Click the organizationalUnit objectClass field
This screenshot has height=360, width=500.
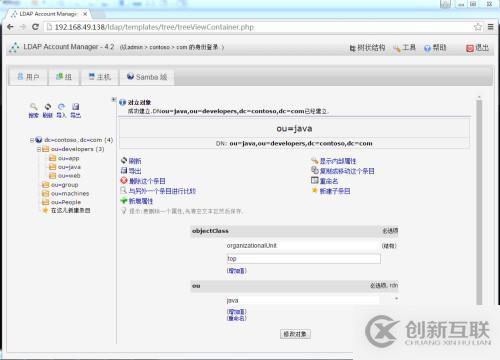coord(303,246)
